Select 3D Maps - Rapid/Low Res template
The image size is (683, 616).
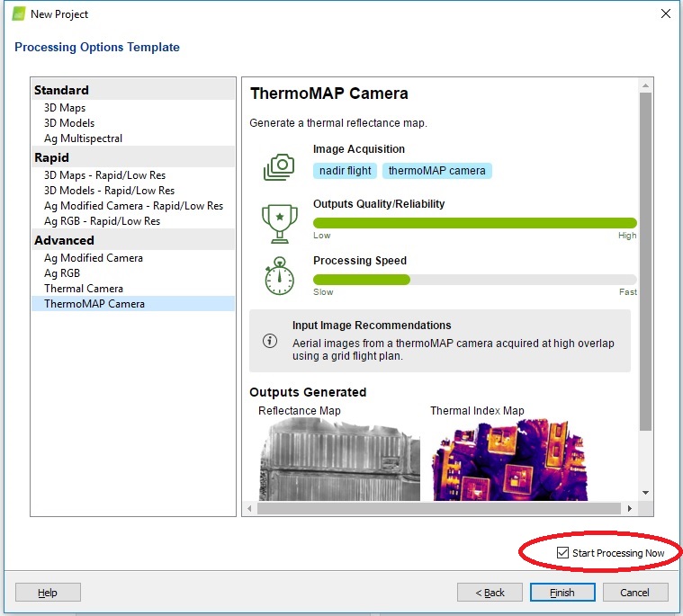tap(133, 175)
